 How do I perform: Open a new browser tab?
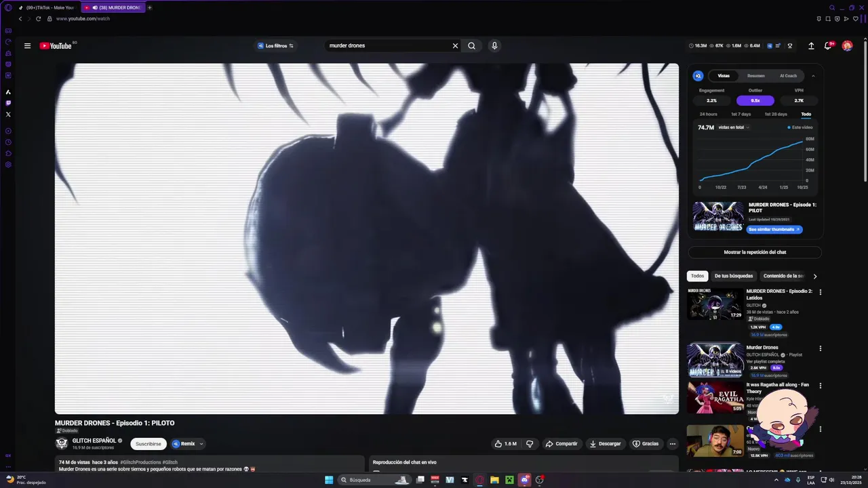pyautogui.click(x=150, y=7)
